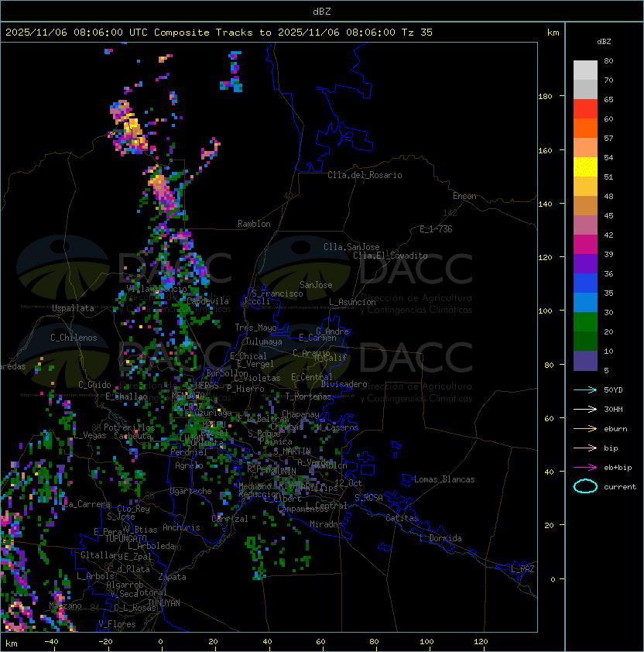Click the pink bip arrow legend icon

point(585,448)
